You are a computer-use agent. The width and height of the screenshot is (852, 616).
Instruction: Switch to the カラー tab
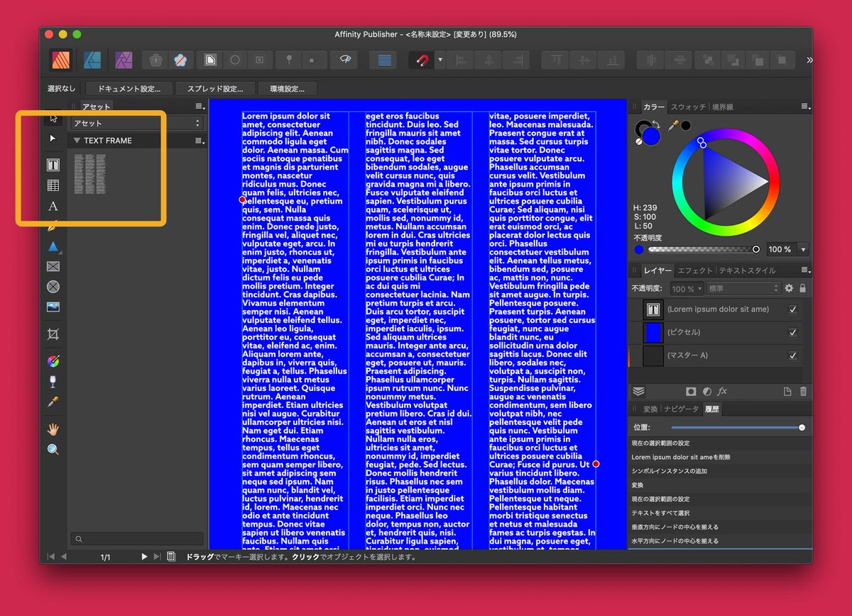click(x=654, y=107)
